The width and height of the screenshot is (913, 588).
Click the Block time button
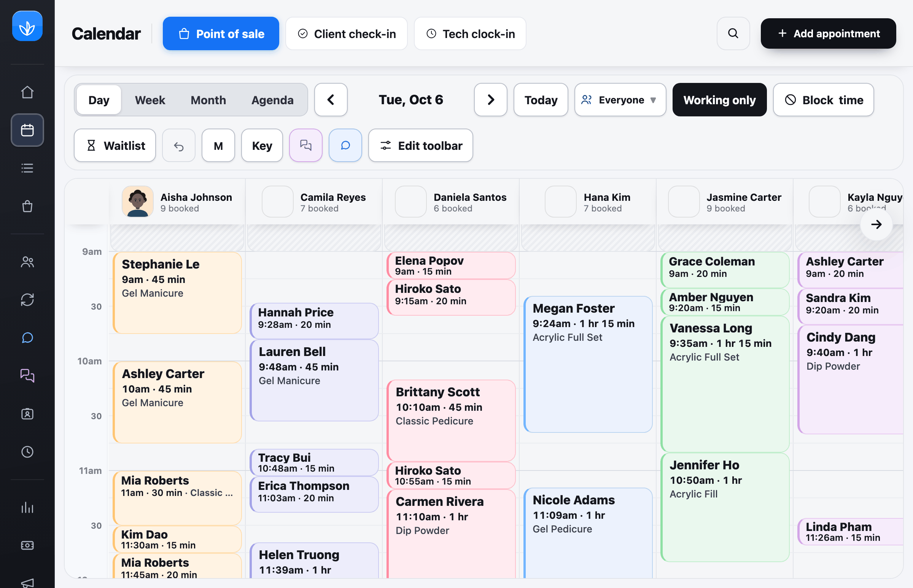(823, 100)
